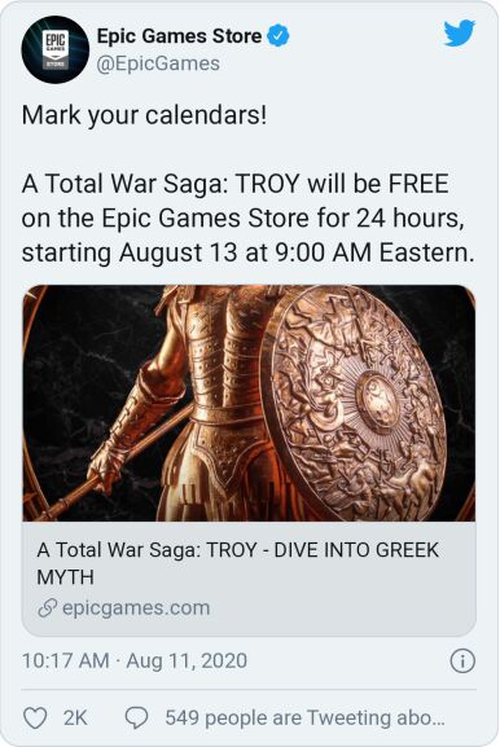Viewport: 500px width, 747px height.
Task: Click the link card footer area
Action: 249,579
